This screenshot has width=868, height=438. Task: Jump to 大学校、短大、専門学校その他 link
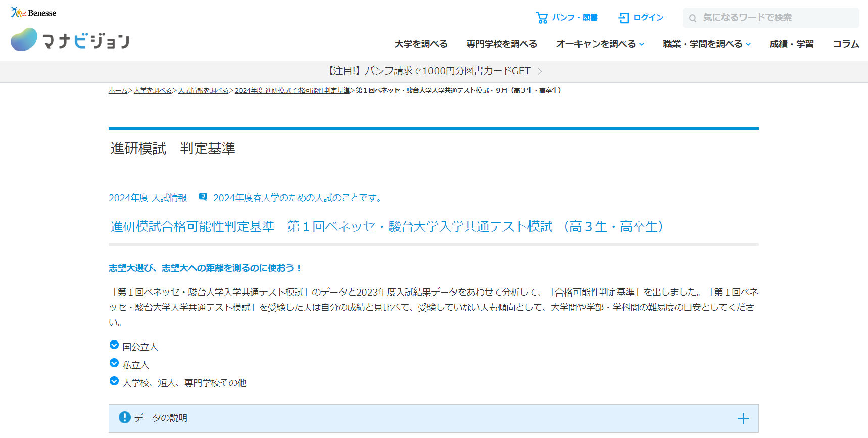(184, 383)
